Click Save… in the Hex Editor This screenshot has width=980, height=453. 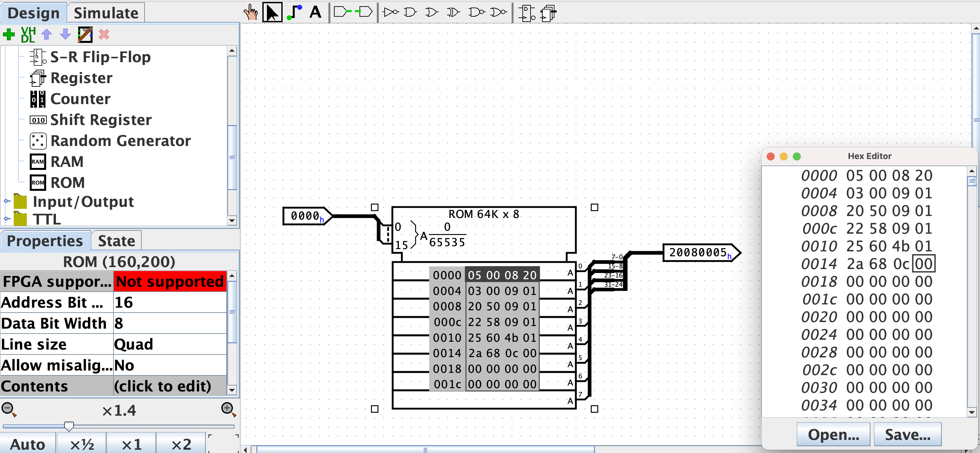[x=908, y=434]
